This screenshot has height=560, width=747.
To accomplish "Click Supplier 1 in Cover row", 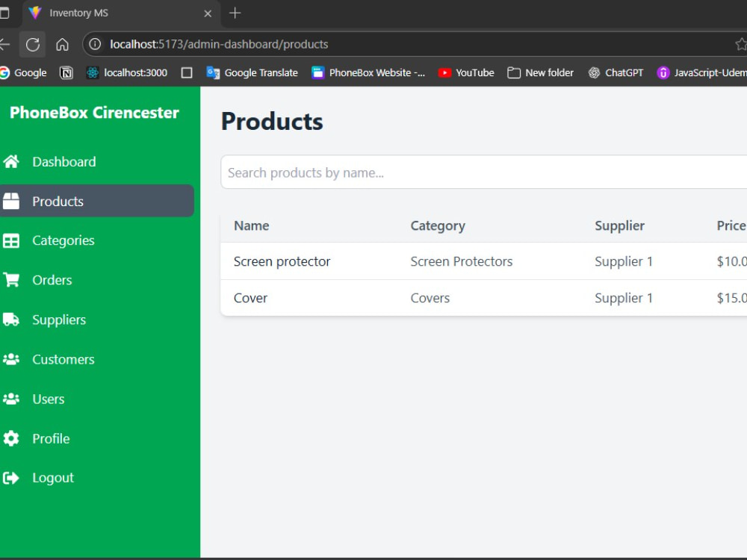I will [x=624, y=298].
